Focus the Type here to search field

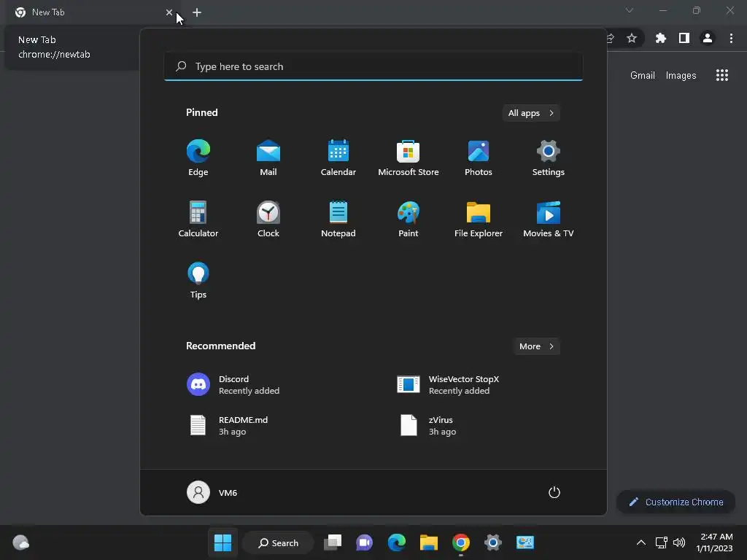coord(373,66)
